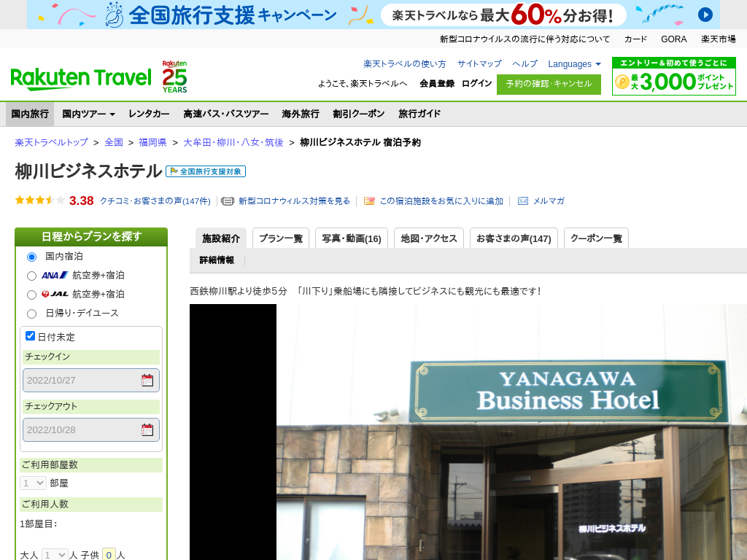This screenshot has height=560, width=747.
Task: Select the ANA 航空券+宿泊 radio button
Action: 31,276
